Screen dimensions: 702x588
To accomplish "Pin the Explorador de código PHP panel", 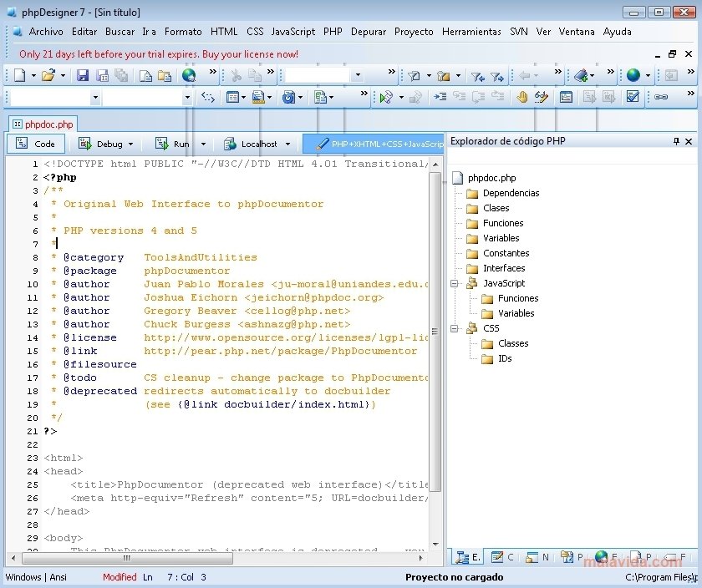I will pos(676,141).
